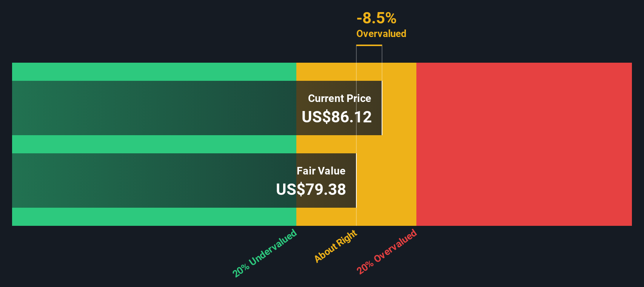Viewport: 644px width, 287px height.
Task: Click the red 20% Overvalued axis label
Action: (x=387, y=252)
